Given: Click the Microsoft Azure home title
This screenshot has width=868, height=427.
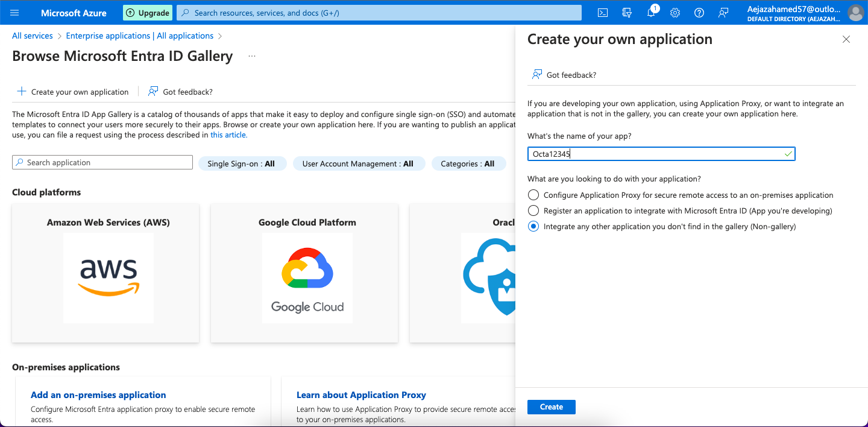Looking at the screenshot, I should click(74, 13).
